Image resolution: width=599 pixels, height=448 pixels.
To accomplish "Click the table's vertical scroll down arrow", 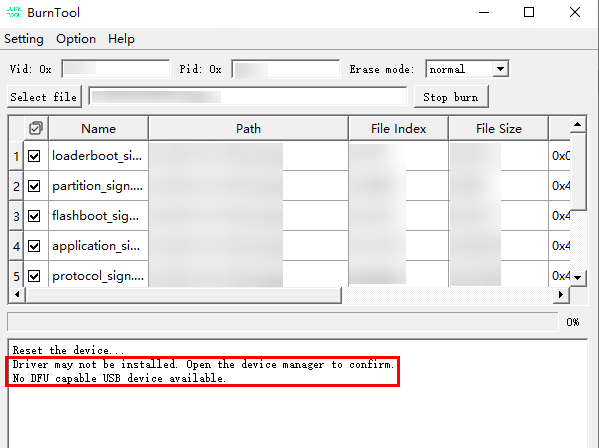I will coord(578,278).
